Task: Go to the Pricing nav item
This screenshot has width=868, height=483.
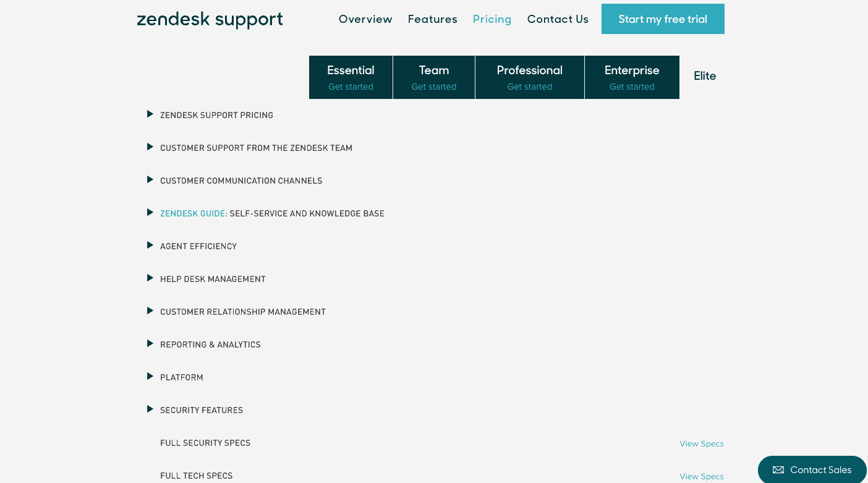Action: coord(492,19)
